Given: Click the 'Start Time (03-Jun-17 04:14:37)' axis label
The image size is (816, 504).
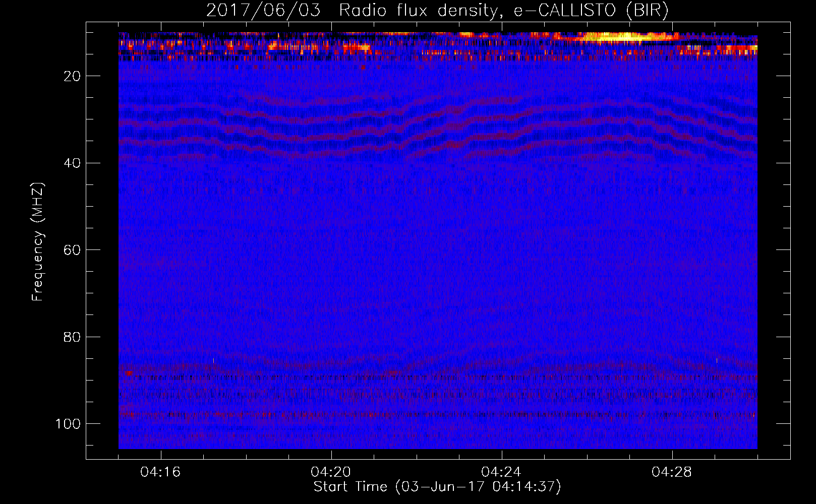Looking at the screenshot, I should (x=437, y=487).
